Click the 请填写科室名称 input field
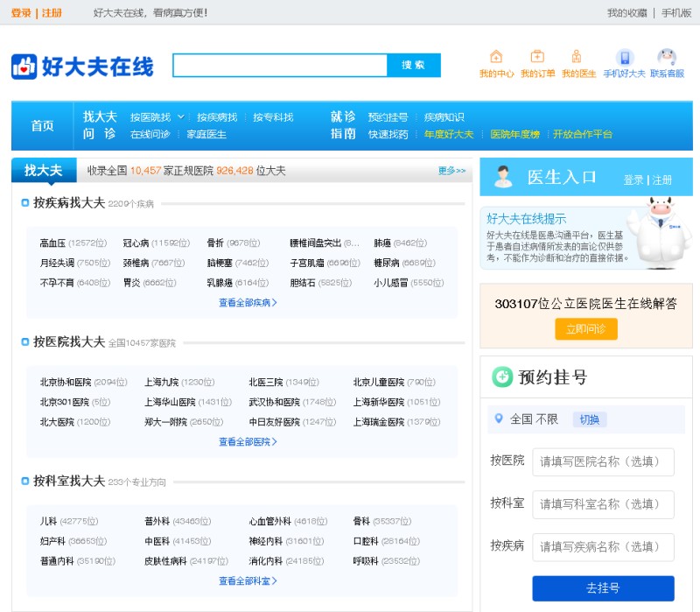700x612 pixels. pyautogui.click(x=603, y=504)
